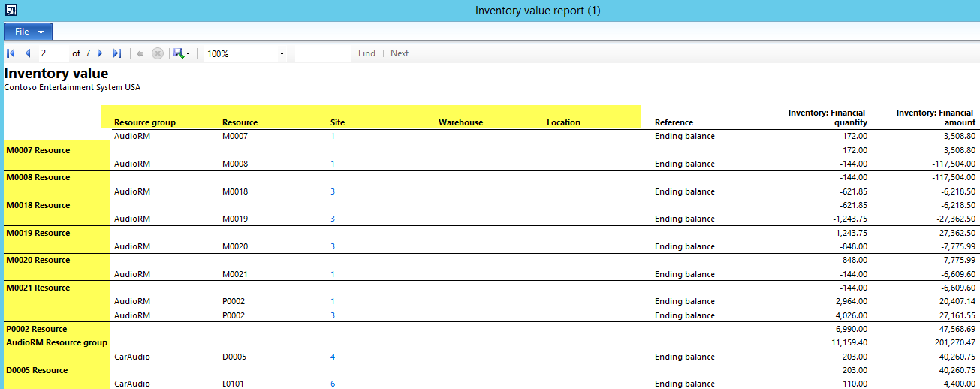Click the find text search box
Viewport: 980px width, 389px height.
tap(323, 53)
